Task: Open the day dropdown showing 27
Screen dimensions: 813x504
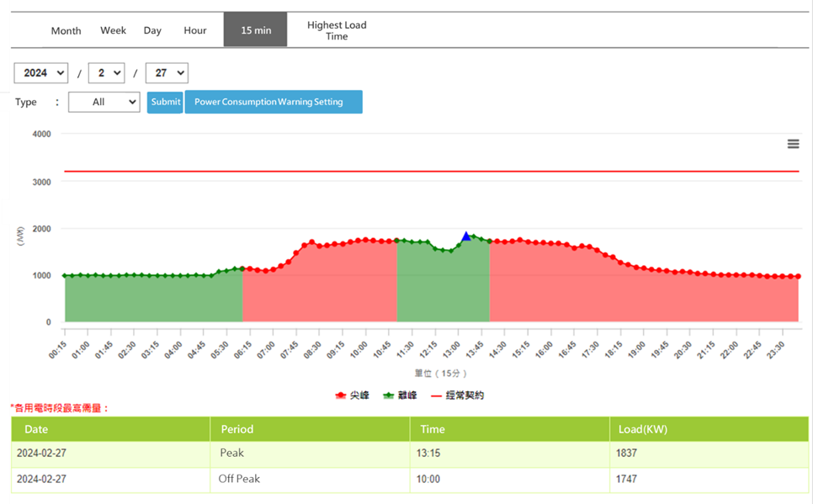Action: (x=166, y=73)
